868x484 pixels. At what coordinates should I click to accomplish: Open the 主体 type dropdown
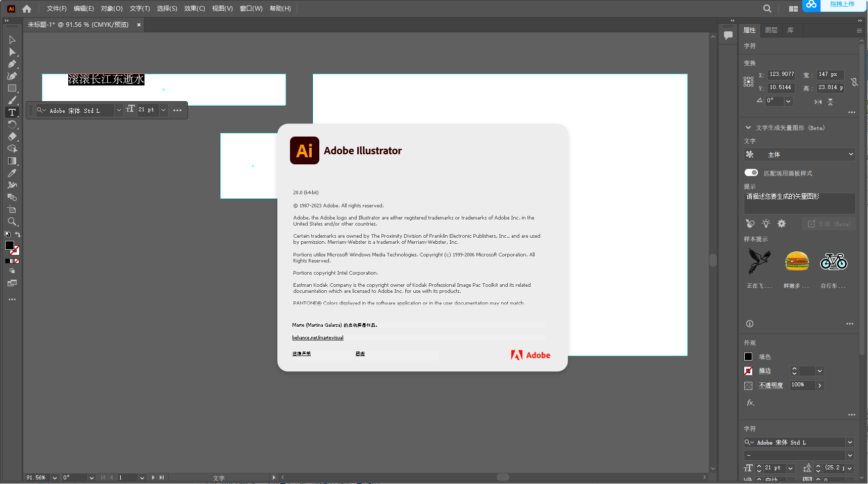click(799, 154)
